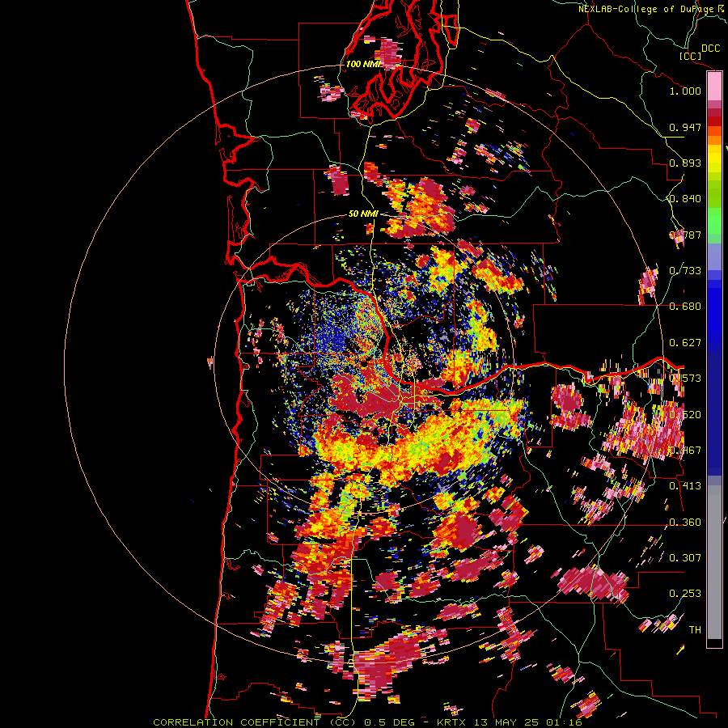
Task: Click the gray lower segment of color bar
Action: coord(714,562)
